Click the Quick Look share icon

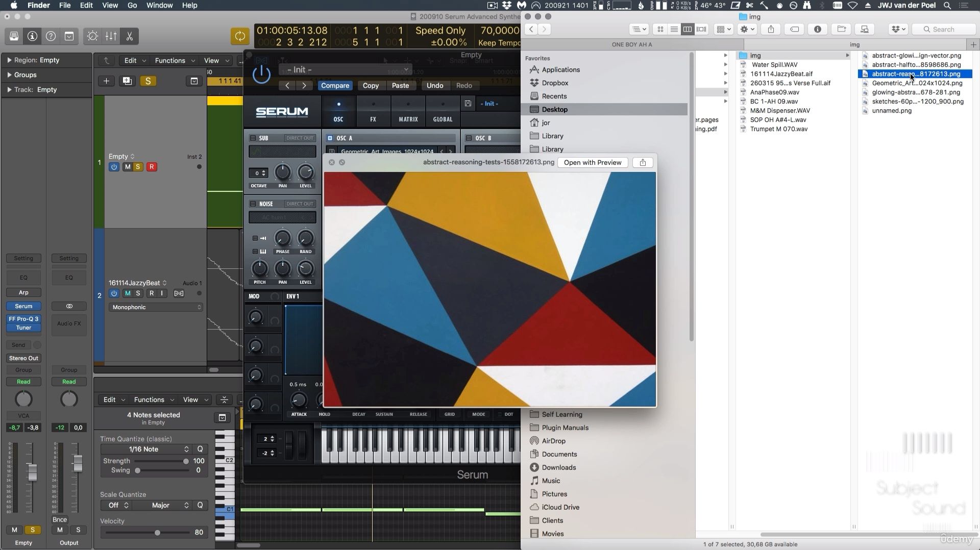(x=643, y=162)
